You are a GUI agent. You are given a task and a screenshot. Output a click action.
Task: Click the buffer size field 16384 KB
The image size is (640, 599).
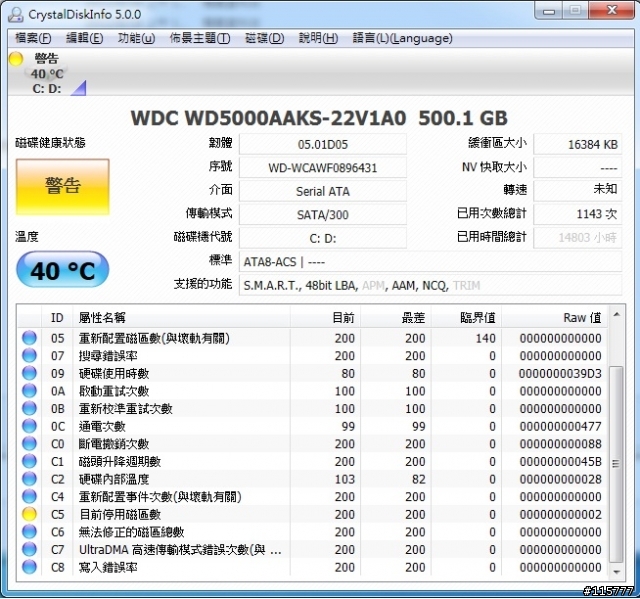pyautogui.click(x=578, y=144)
